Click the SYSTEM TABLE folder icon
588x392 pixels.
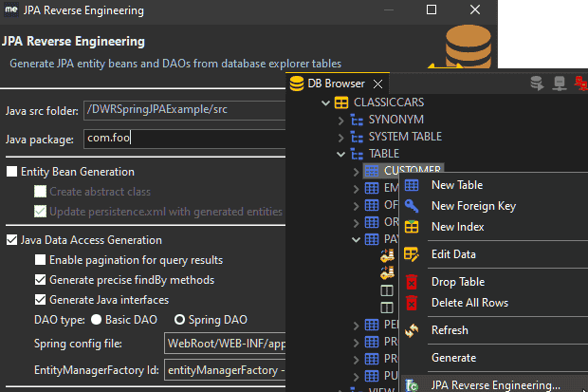357,137
